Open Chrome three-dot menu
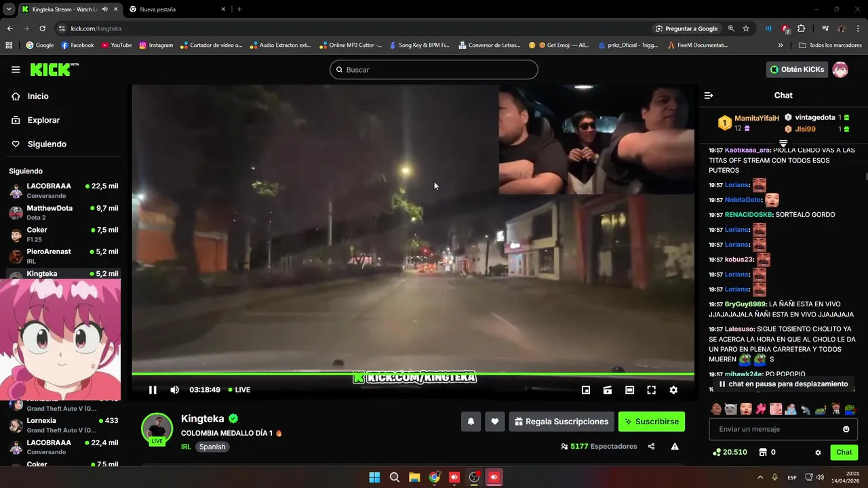 [859, 28]
